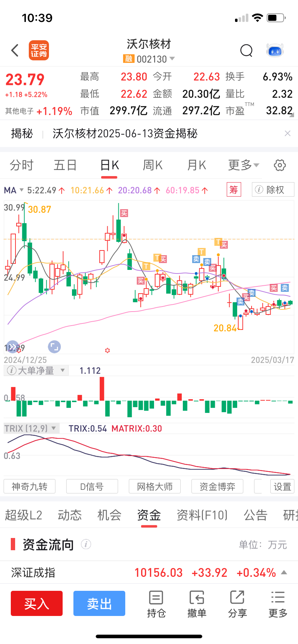This screenshot has width=298, height=644.
Task: Tap the red 买入 buy button
Action: 37,603
